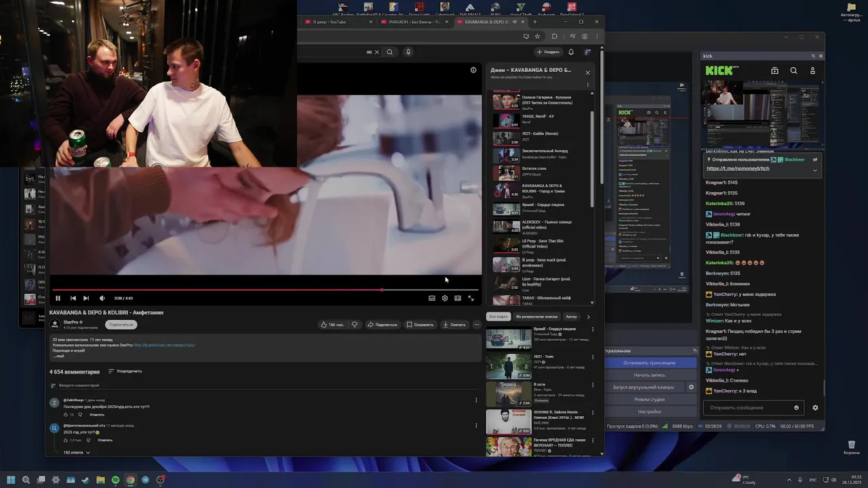868x488 pixels.
Task: Dislike the KAVABANGA video
Action: [355, 325]
